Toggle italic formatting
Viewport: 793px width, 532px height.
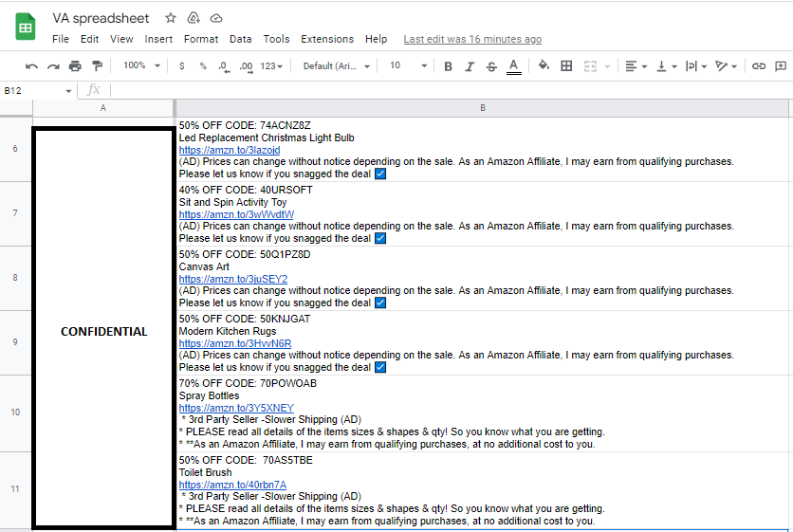(470, 66)
